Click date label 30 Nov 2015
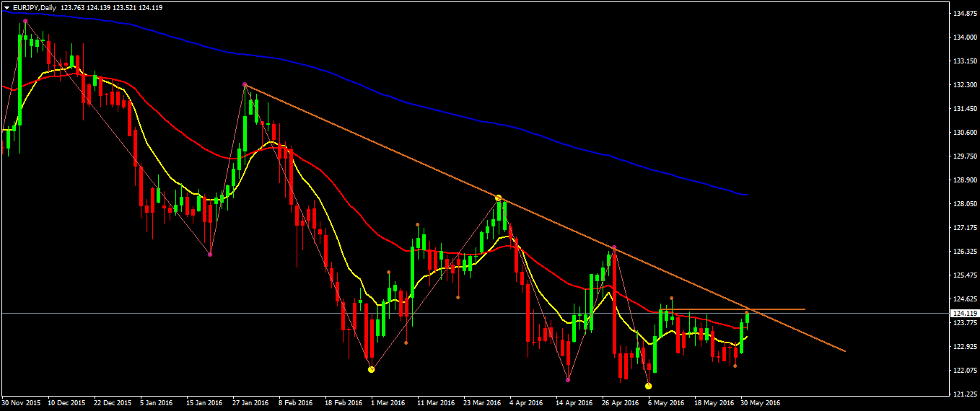Screen dimensions: 980x411 click(x=22, y=403)
